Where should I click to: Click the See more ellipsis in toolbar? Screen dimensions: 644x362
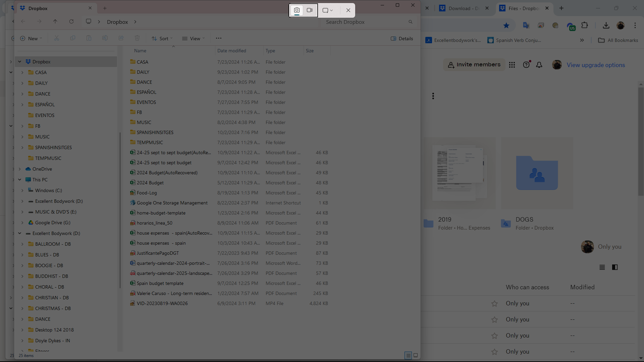click(219, 38)
